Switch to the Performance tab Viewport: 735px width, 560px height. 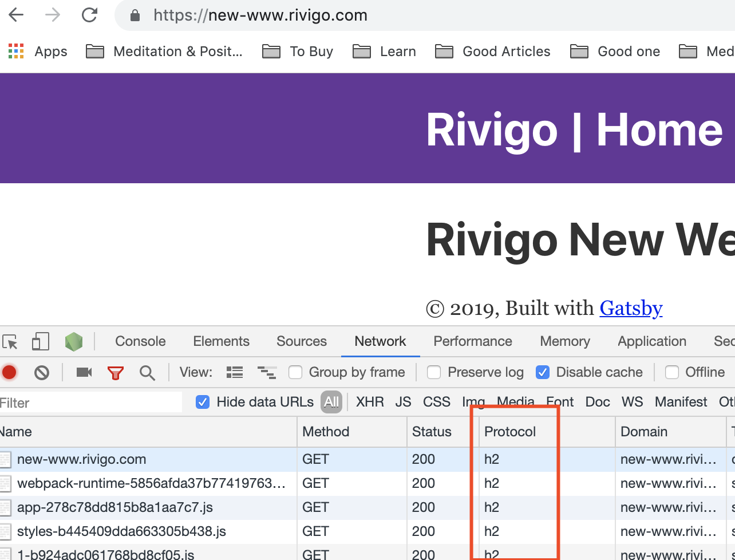click(x=473, y=341)
